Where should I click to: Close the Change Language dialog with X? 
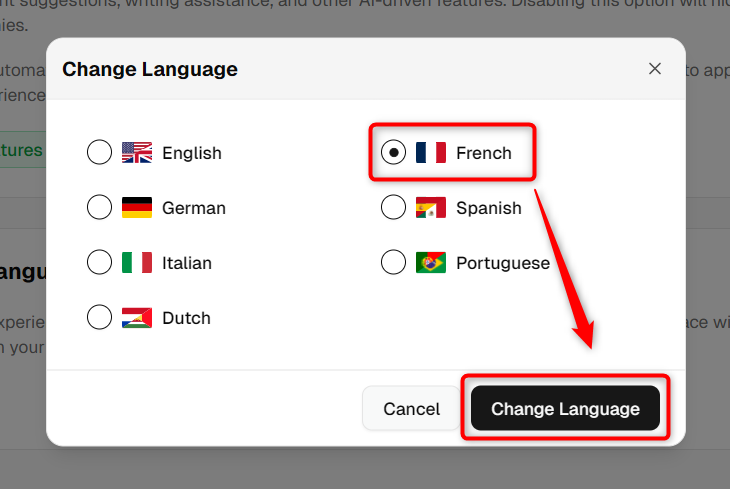coord(655,68)
